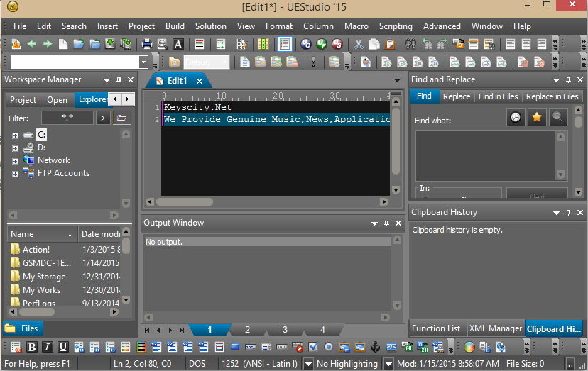The width and height of the screenshot is (588, 371).
Task: Expand the C: drive node
Action: tap(15, 135)
